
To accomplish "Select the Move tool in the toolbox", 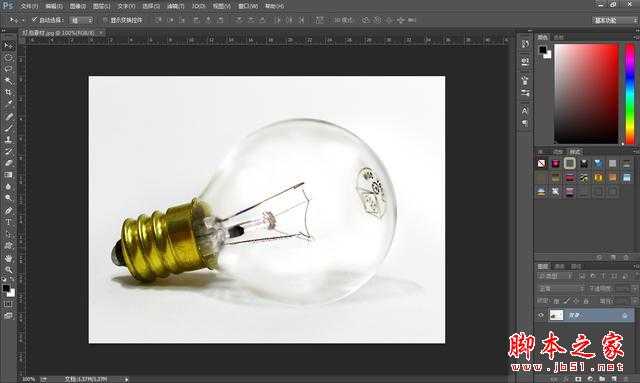I will click(8, 46).
